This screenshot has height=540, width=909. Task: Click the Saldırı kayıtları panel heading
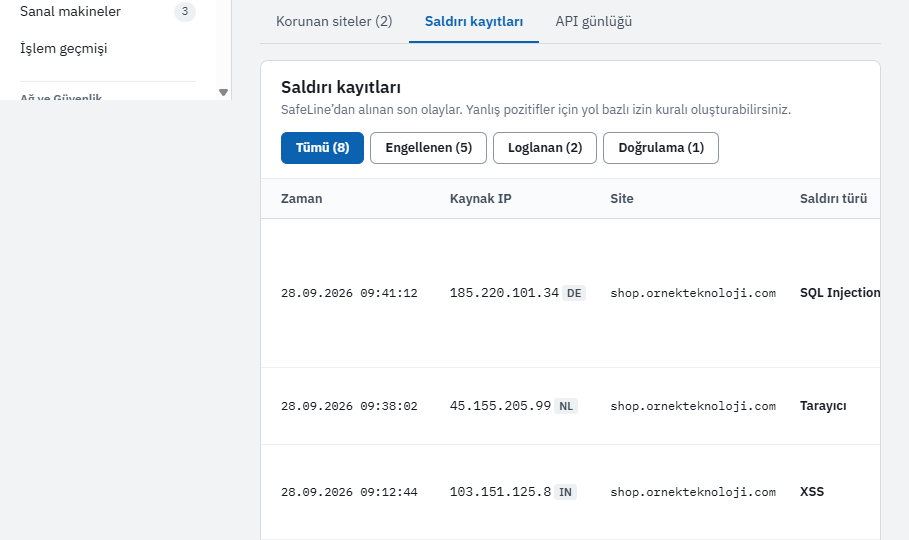coord(341,88)
